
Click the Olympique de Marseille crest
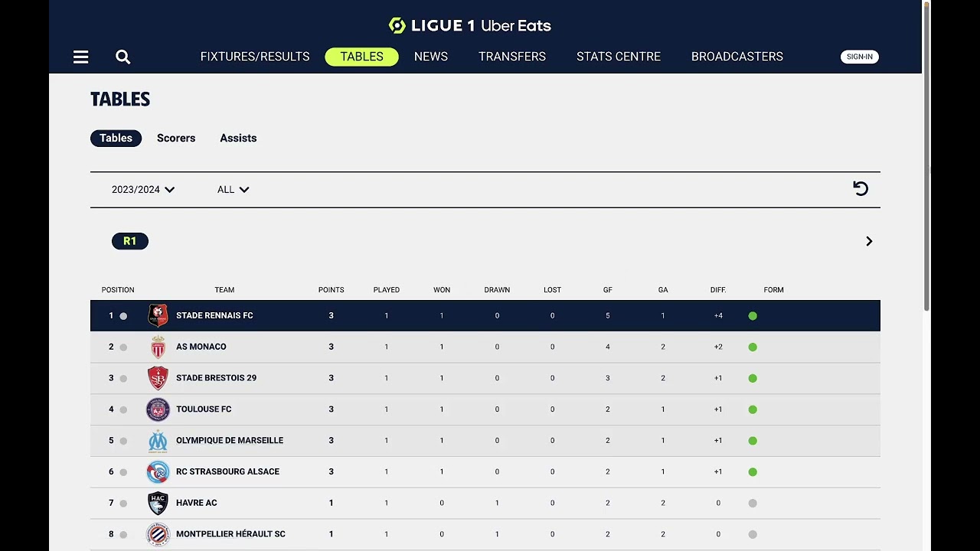point(158,441)
